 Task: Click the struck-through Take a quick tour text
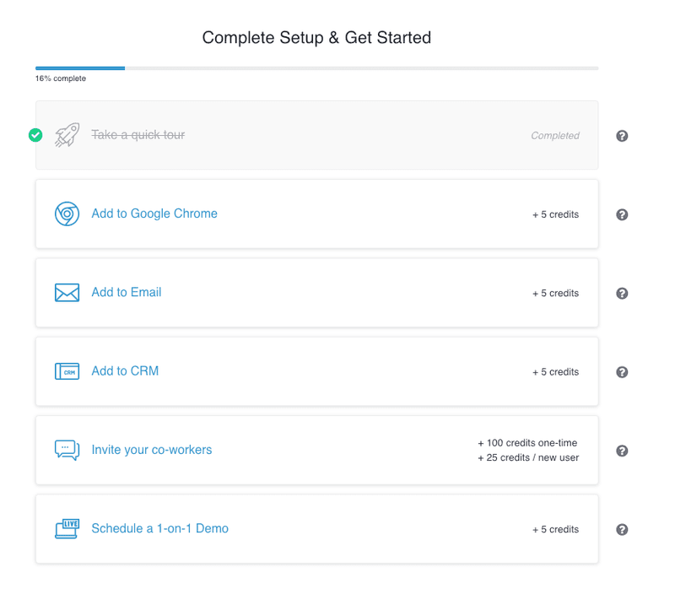click(138, 135)
